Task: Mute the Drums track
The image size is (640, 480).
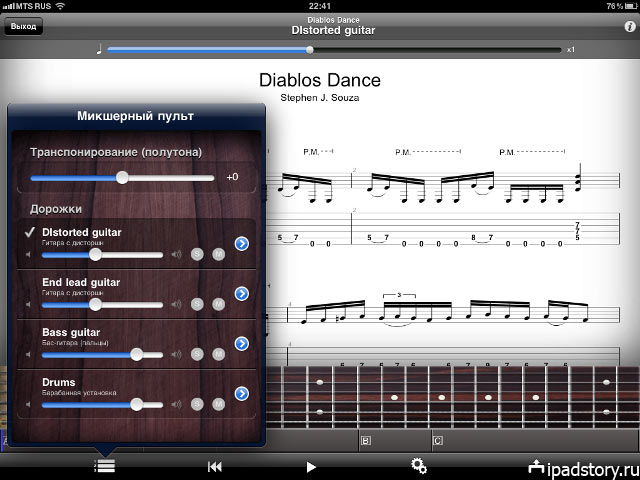Action: [219, 404]
